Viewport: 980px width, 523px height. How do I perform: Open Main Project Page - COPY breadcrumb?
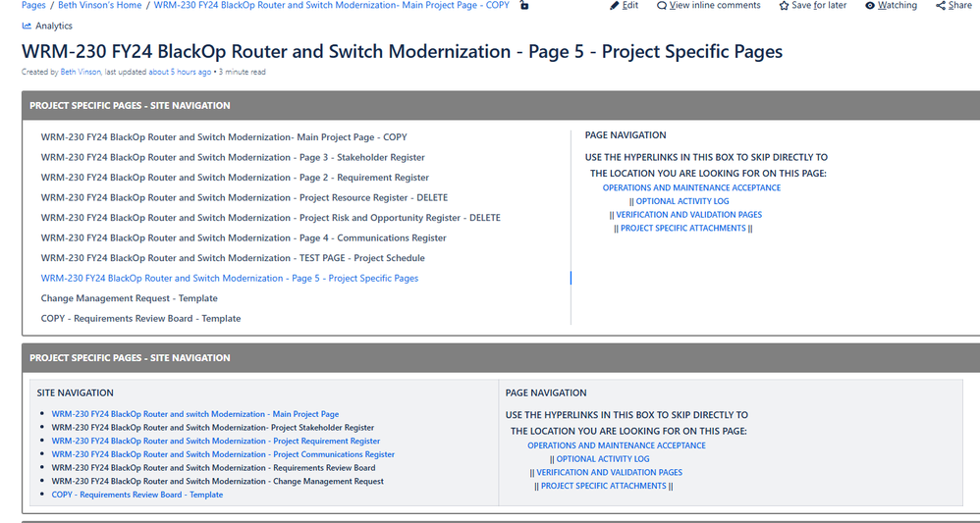click(x=331, y=5)
